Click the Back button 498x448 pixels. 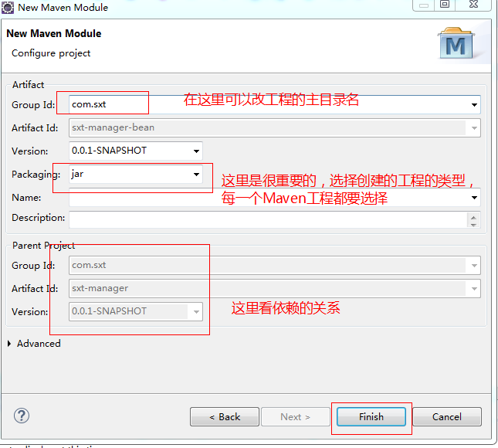[x=225, y=416]
